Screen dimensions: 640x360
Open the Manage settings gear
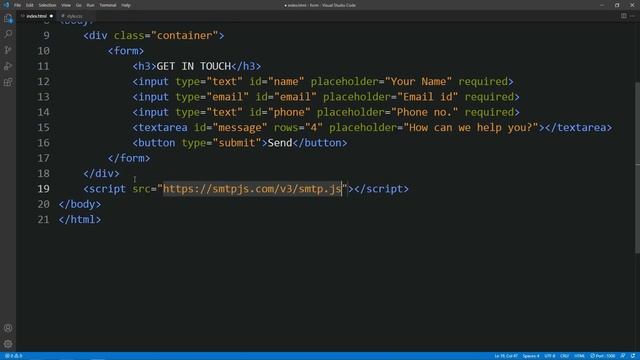click(x=8, y=344)
